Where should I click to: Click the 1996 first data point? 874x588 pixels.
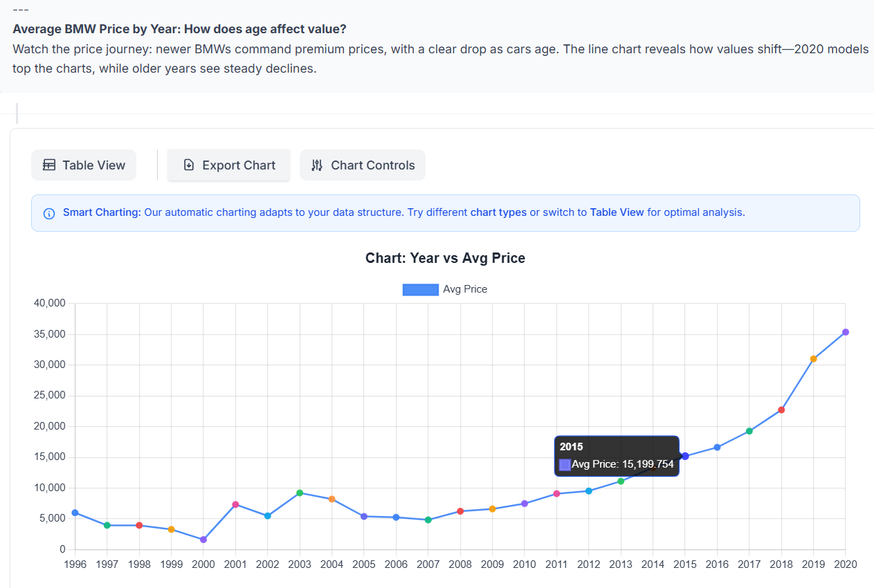(x=75, y=513)
